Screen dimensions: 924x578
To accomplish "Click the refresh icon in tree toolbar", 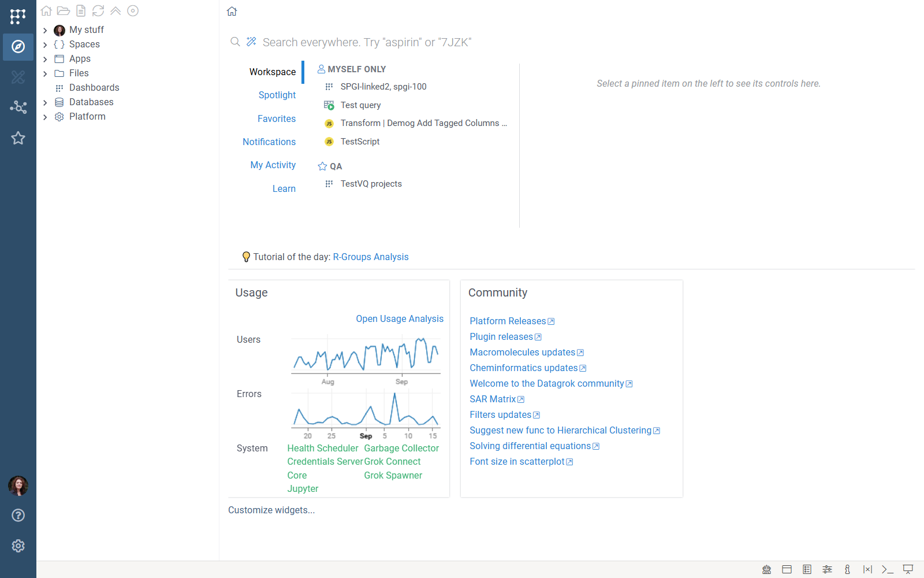I will 98,11.
